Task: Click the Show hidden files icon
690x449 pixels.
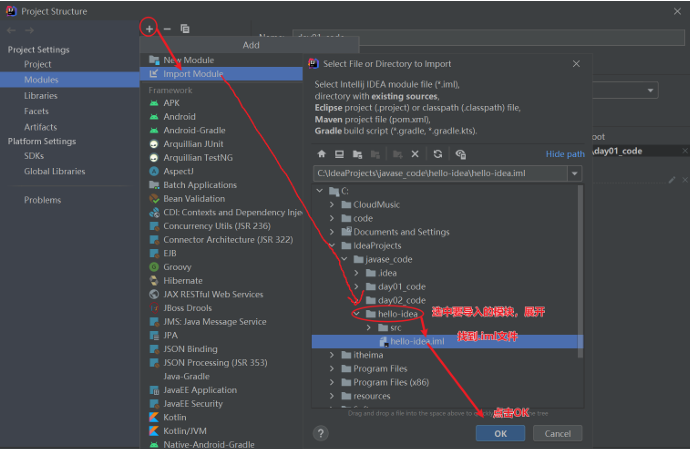Action: point(461,154)
